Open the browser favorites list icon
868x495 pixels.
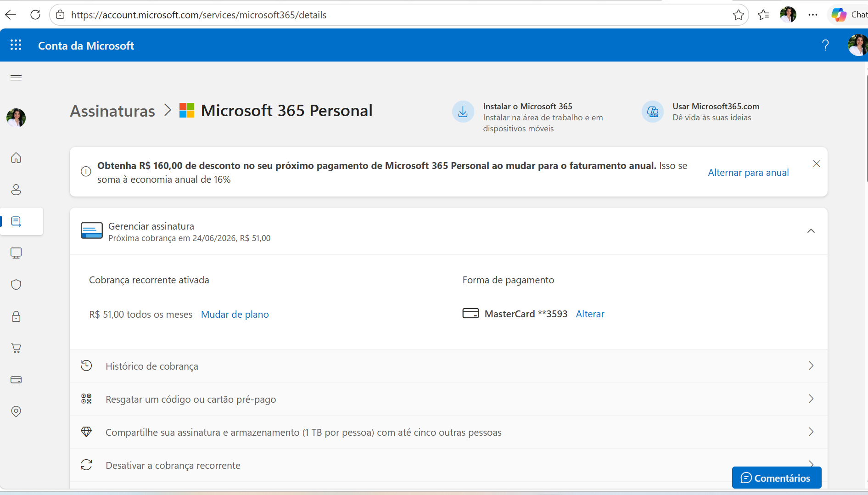coord(763,15)
